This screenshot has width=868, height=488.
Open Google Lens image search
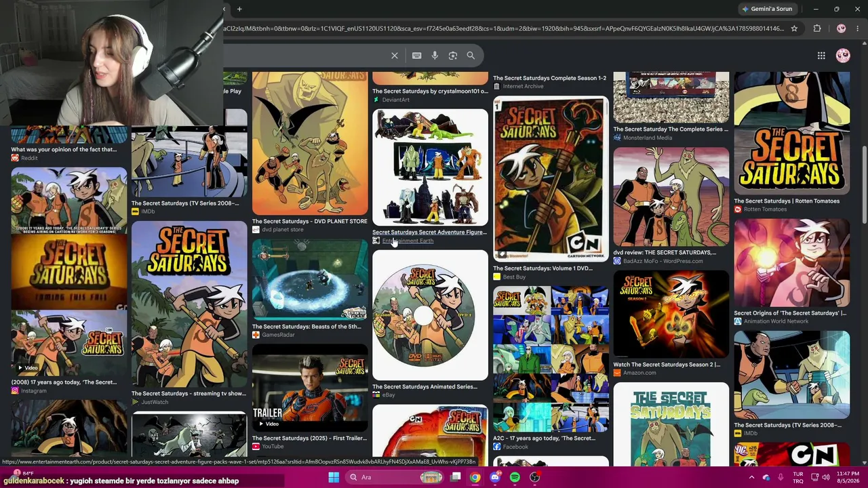(453, 56)
